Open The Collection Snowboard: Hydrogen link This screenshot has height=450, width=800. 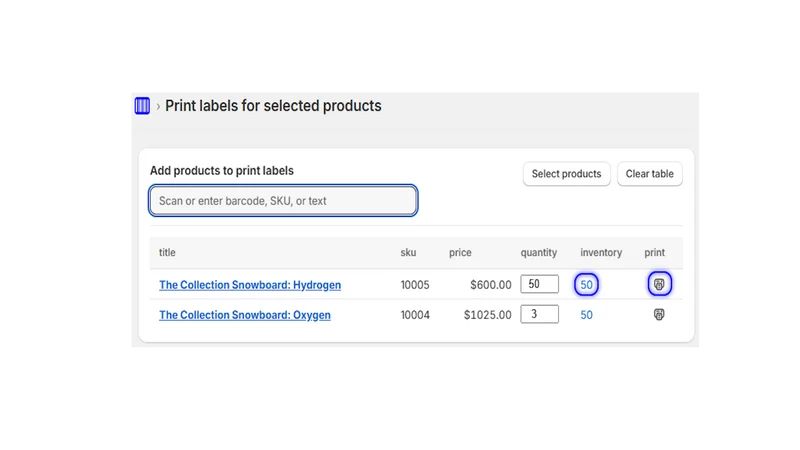tap(250, 285)
